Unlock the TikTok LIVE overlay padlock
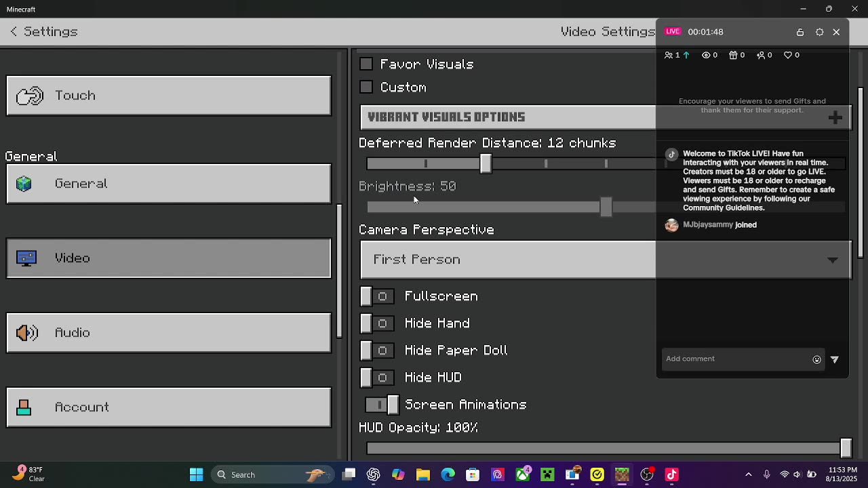The width and height of the screenshot is (868, 488). pyautogui.click(x=800, y=32)
